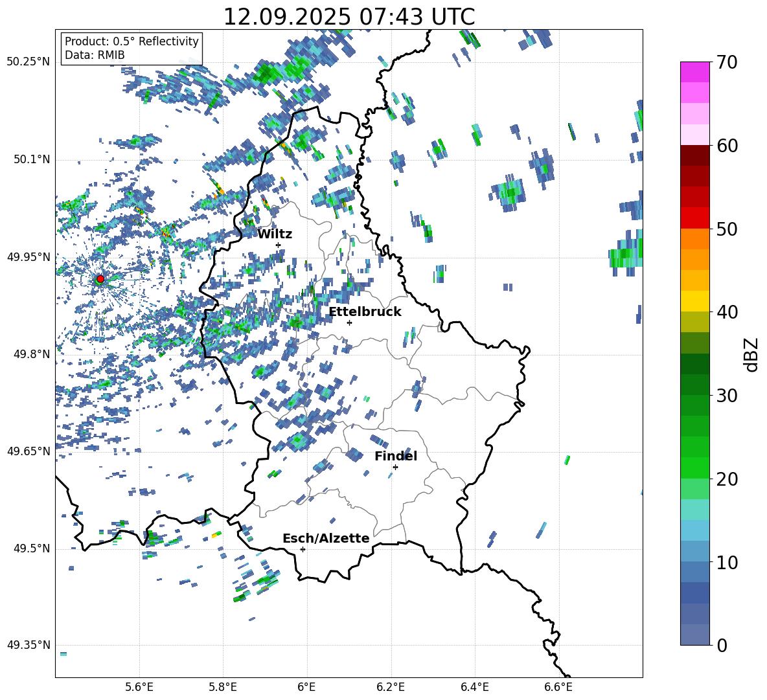Click the red radar location dot
Viewport: 767px width, 700px height.
[x=100, y=279]
